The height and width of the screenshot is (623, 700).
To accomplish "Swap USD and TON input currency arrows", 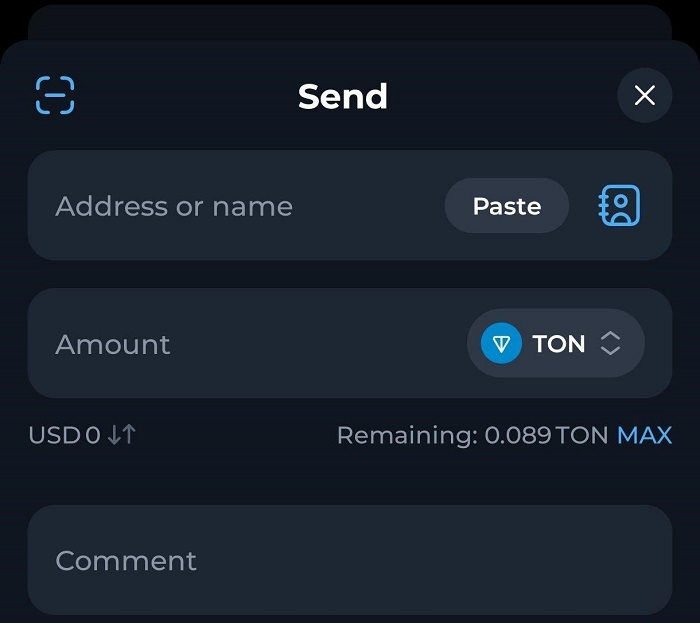I will tap(122, 435).
